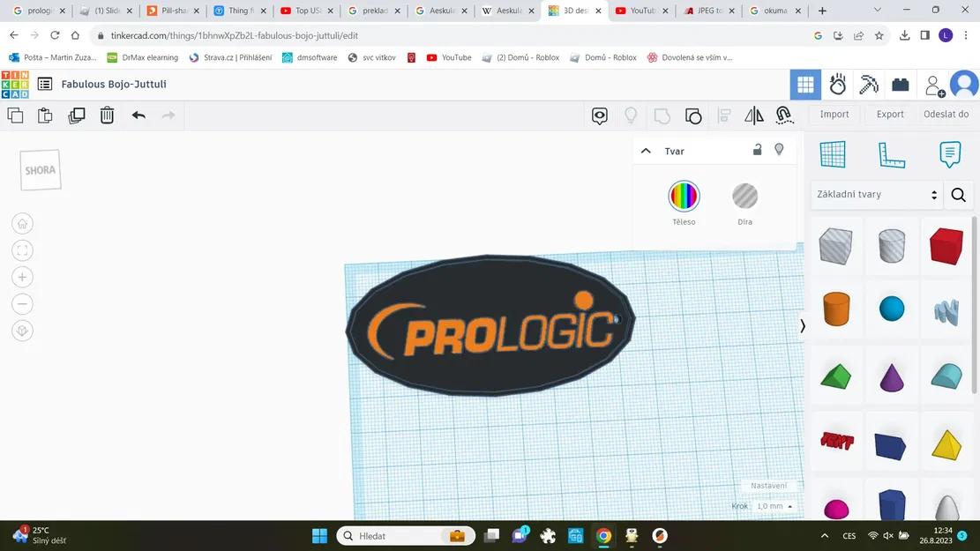The width and height of the screenshot is (980, 551).
Task: Select Díra hole mode for the shape
Action: [744, 195]
